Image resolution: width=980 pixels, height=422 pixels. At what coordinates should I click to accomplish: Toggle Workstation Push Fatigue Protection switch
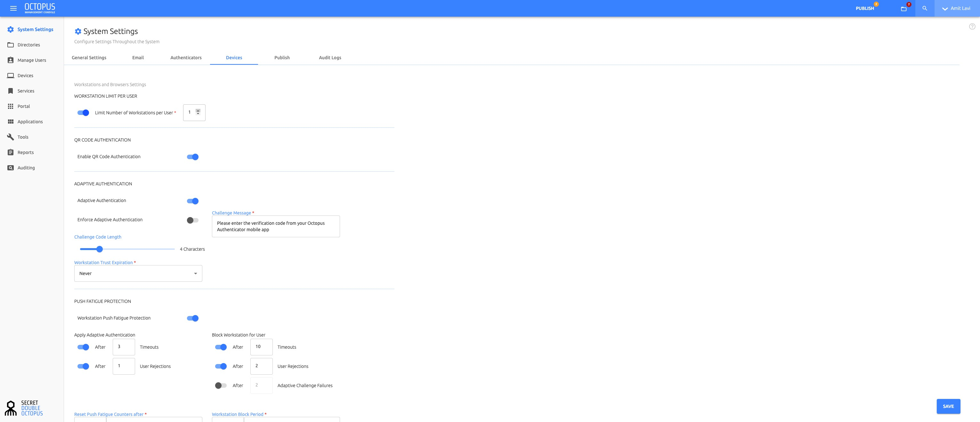192,319
